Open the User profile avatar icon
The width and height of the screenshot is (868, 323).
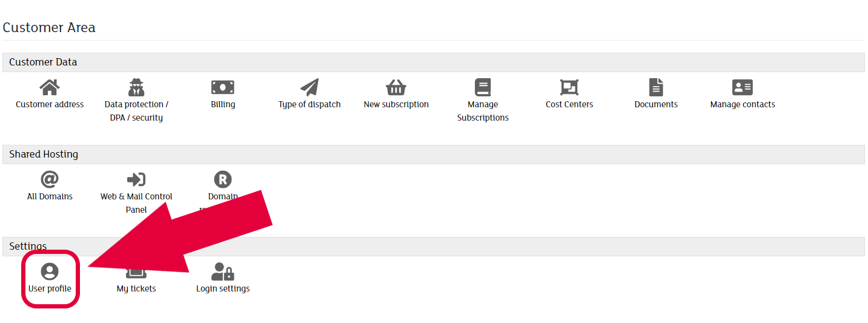pyautogui.click(x=50, y=271)
